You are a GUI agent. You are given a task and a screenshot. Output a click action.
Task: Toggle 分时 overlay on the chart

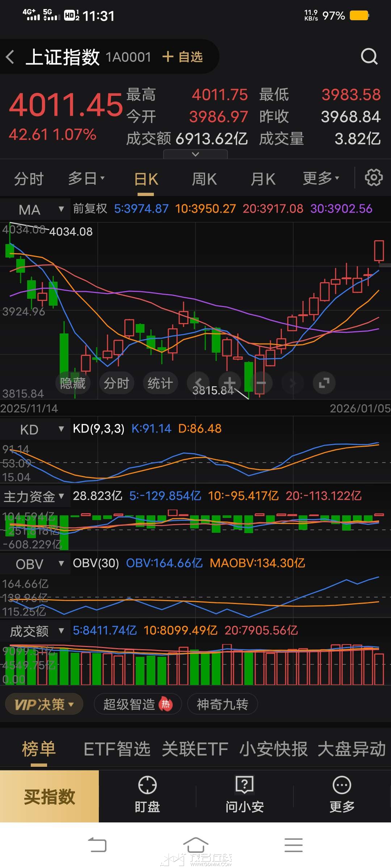point(117,383)
